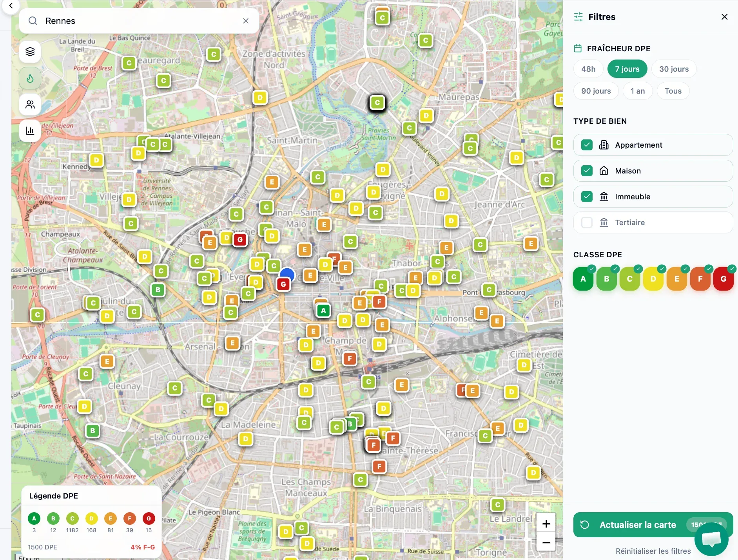Uncheck the Maison property type
The height and width of the screenshot is (560, 738).
tap(587, 171)
